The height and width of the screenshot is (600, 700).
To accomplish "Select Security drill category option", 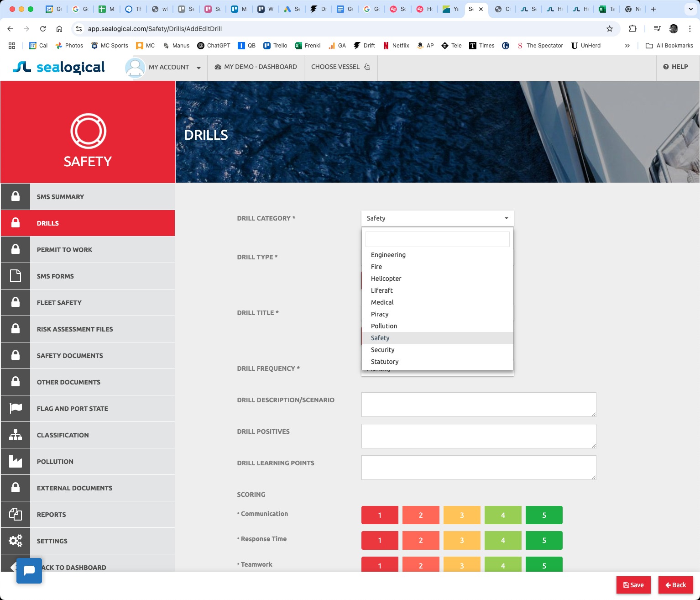I will tap(437, 350).
